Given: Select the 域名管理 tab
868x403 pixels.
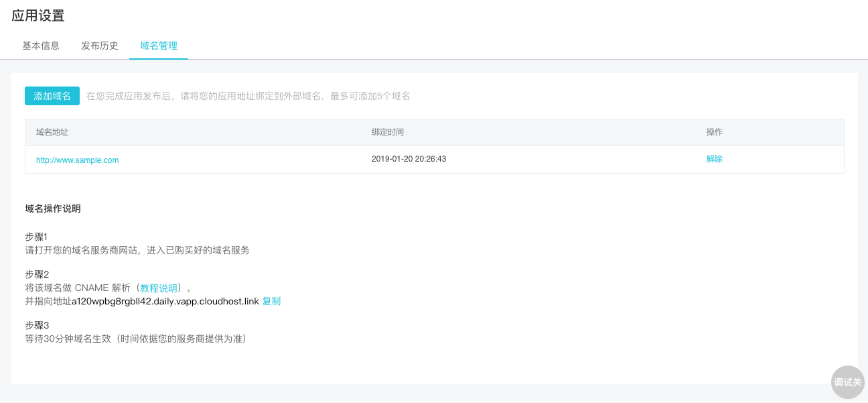Looking at the screenshot, I should tap(159, 46).
